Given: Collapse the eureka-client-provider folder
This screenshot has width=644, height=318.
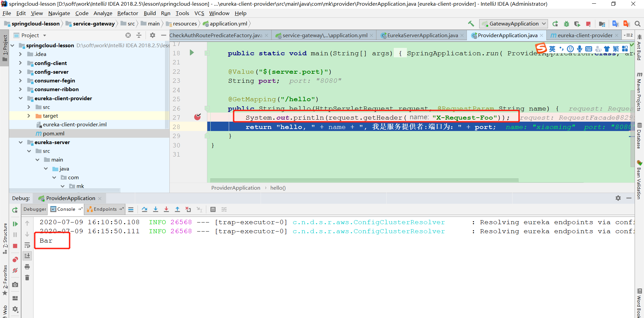Looking at the screenshot, I should [21, 98].
